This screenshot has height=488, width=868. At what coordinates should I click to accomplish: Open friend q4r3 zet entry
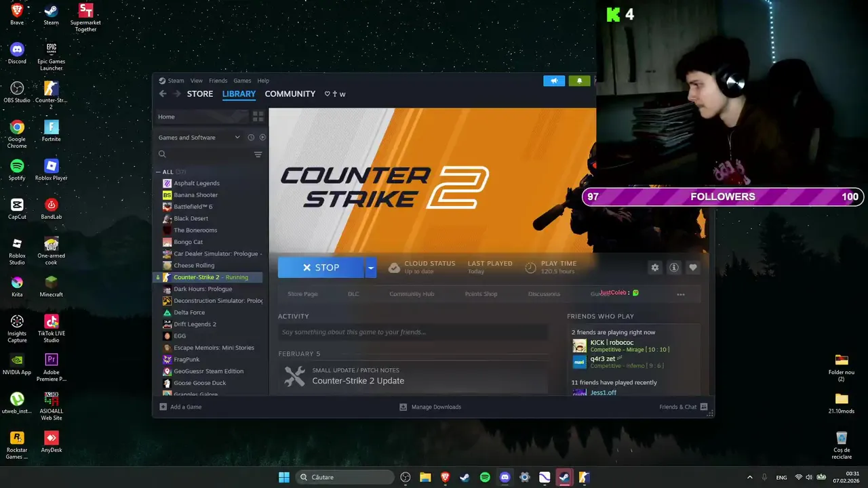pyautogui.click(x=603, y=359)
